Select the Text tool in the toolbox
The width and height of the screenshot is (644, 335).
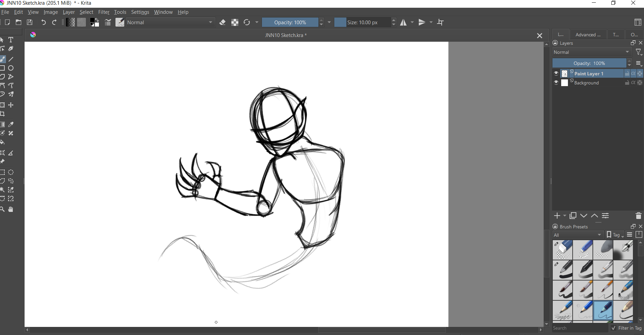pos(11,40)
